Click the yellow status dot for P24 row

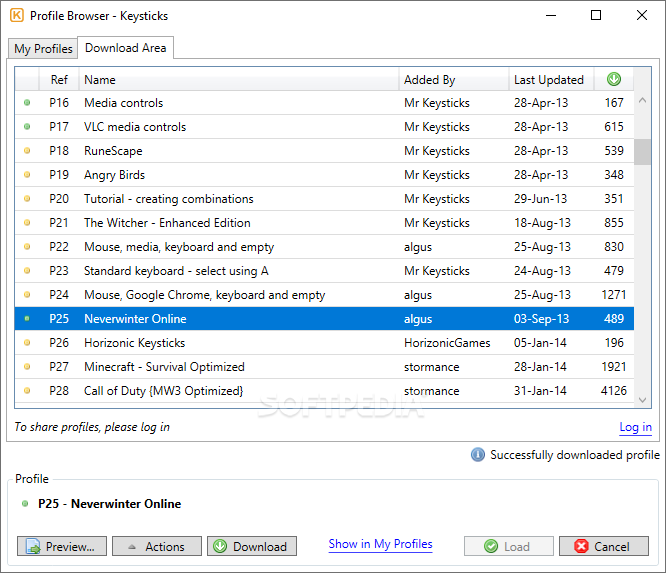27,294
